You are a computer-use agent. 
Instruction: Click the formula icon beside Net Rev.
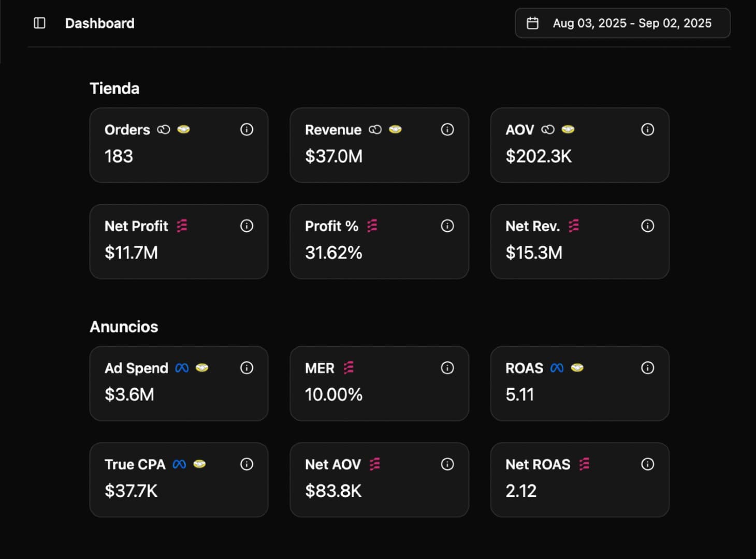[x=573, y=226]
